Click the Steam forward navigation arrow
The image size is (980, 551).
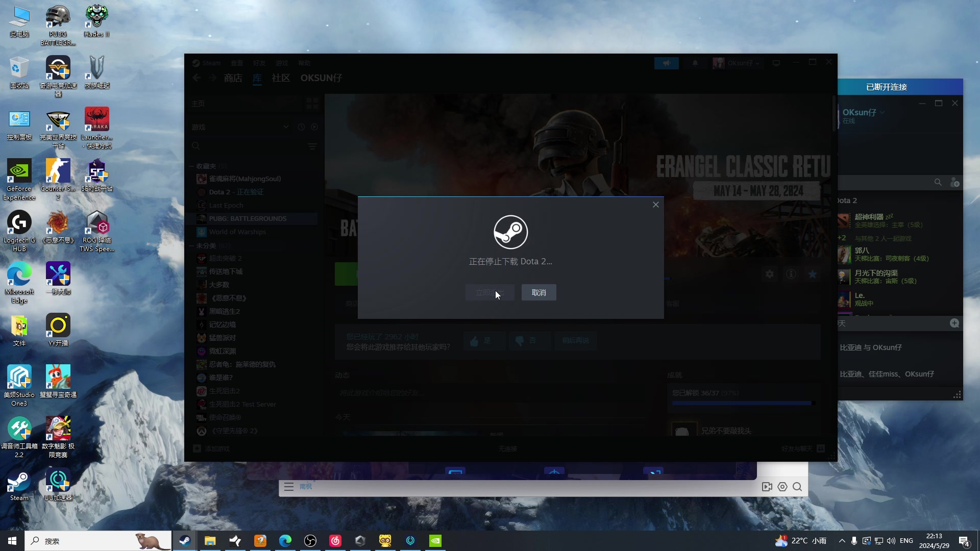tap(213, 78)
